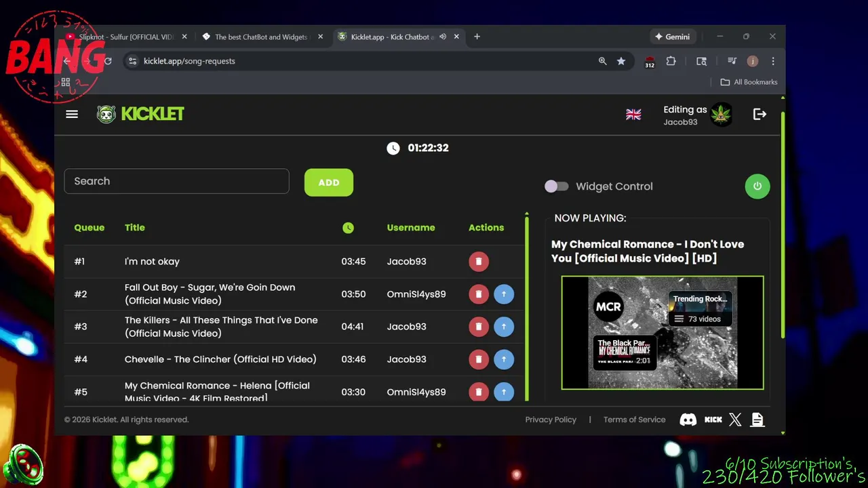
Task: Open the Chrome media control icon
Action: (x=732, y=61)
